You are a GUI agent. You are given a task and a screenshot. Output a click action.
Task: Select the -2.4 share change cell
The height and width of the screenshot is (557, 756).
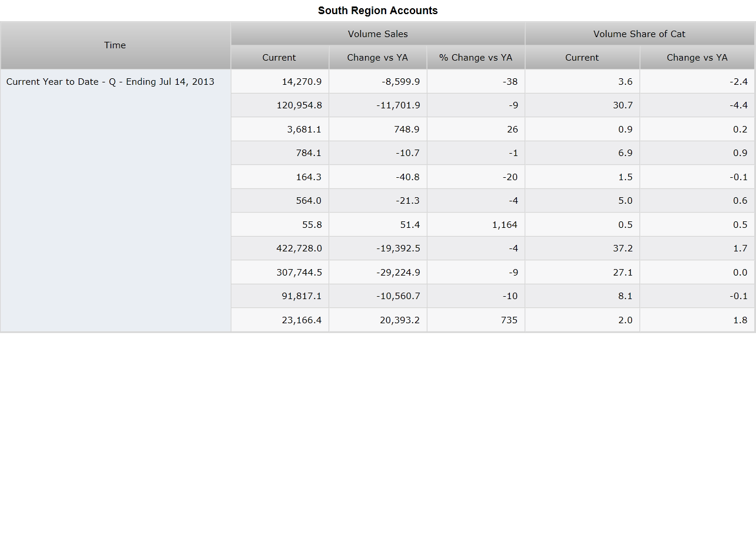click(x=697, y=82)
